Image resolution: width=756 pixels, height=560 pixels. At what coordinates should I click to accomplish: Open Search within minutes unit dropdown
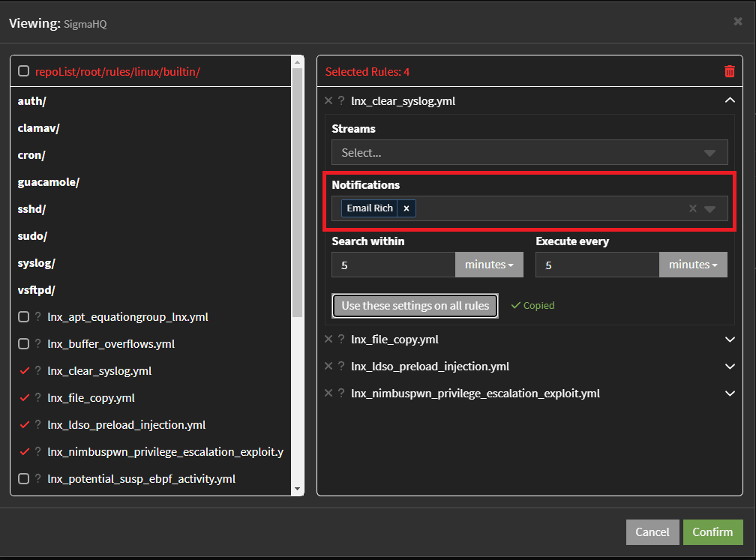point(488,265)
